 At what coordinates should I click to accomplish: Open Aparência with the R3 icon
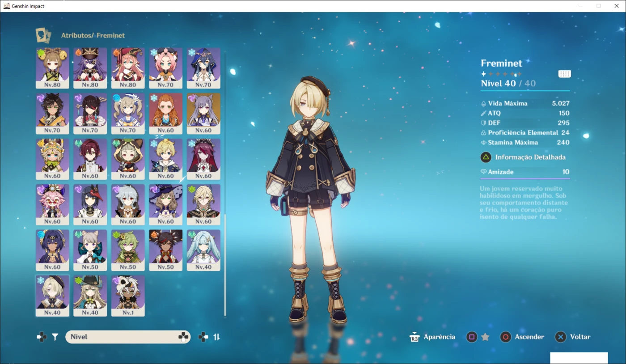pos(432,337)
